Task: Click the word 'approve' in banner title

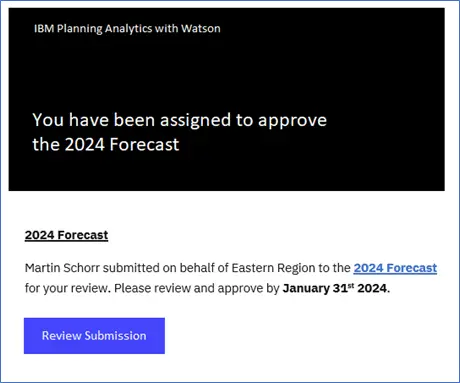Action: coord(292,121)
